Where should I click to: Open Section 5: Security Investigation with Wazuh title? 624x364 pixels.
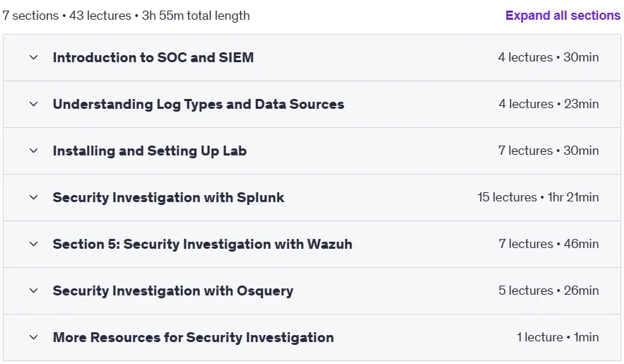click(203, 245)
